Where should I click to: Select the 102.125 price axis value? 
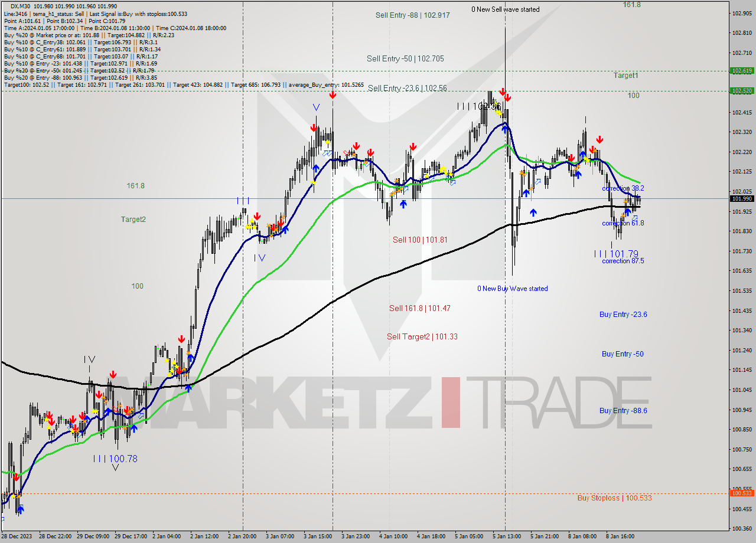pyautogui.click(x=742, y=172)
